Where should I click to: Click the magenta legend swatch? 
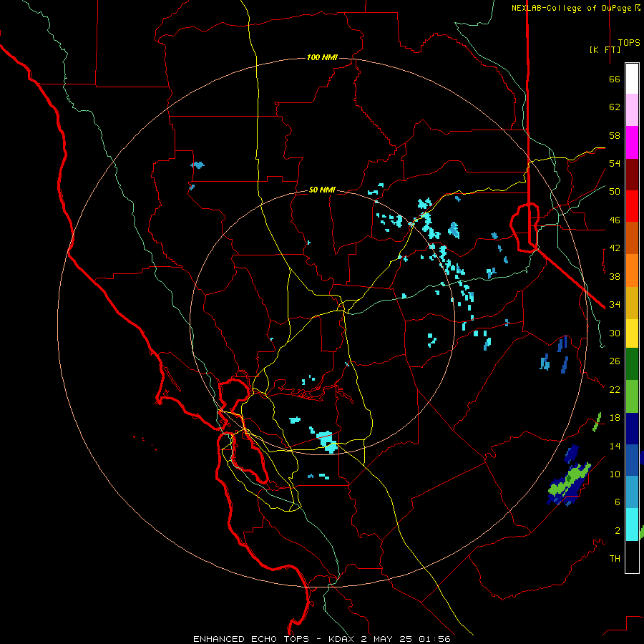coord(632,142)
